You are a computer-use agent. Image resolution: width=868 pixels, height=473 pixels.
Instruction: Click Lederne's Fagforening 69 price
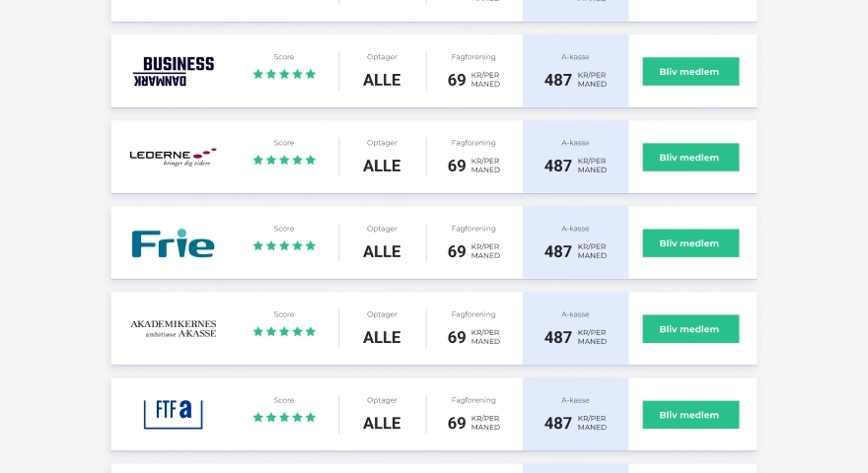pos(473,166)
